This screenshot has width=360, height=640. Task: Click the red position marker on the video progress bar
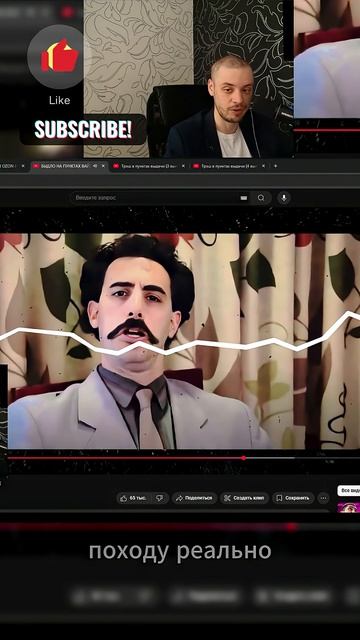coord(244,458)
